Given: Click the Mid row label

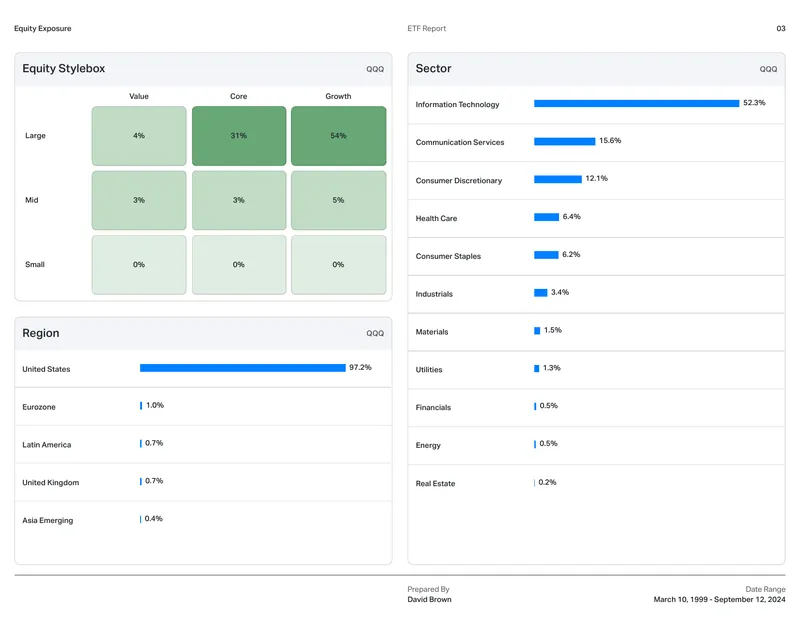Looking at the screenshot, I should pos(32,200).
